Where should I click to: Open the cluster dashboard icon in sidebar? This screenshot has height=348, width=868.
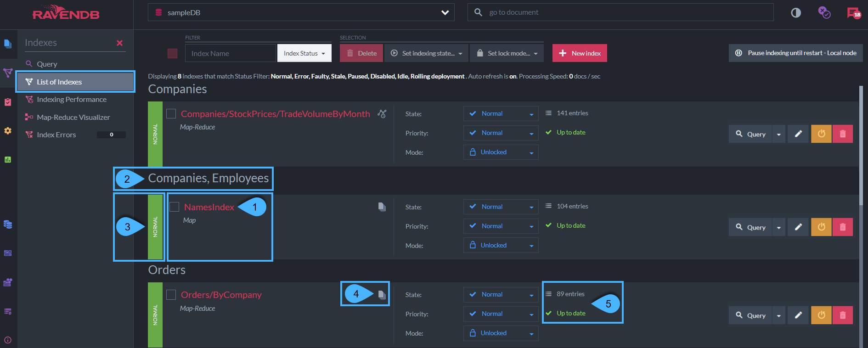pyautogui.click(x=8, y=282)
